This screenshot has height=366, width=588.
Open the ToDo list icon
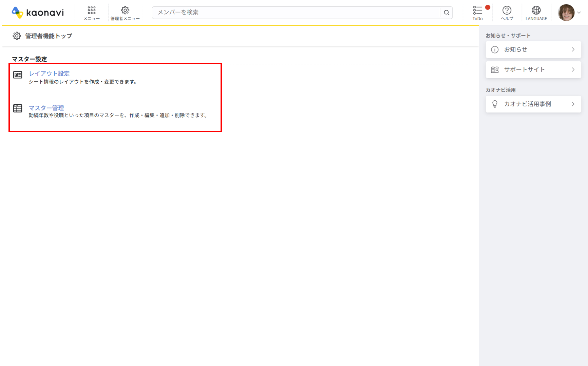point(477,10)
